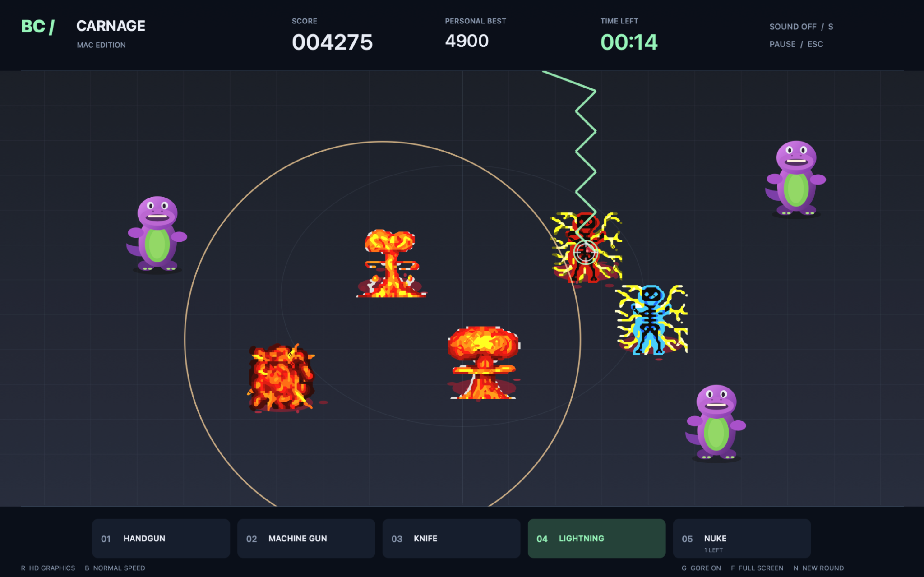This screenshot has height=577, width=924.
Task: Toggle HD Graphics setting
Action: pyautogui.click(x=48, y=568)
